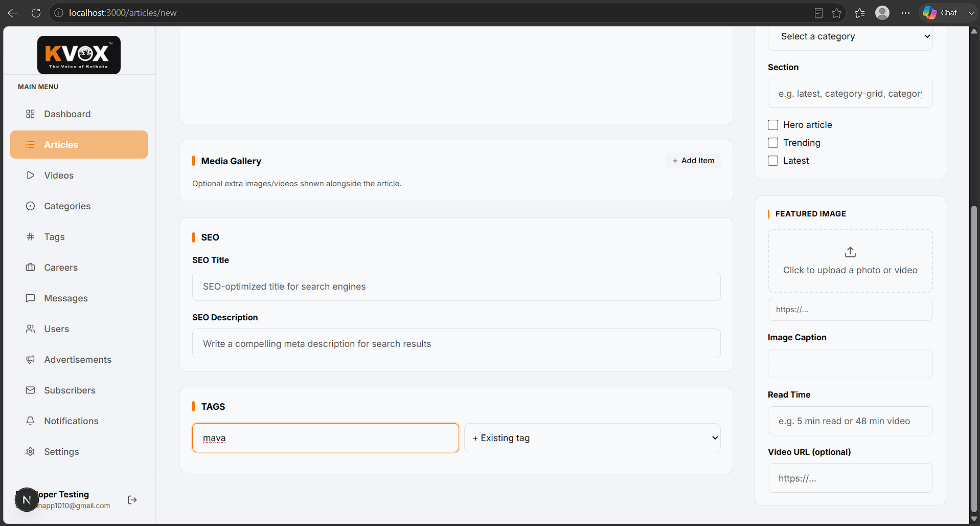Click the favorites star icon in address bar
Screen dimensions: 980x526
coord(837,13)
